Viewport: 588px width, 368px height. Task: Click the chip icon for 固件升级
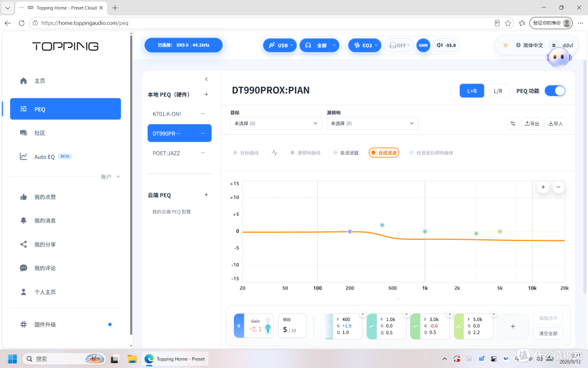[x=23, y=324]
